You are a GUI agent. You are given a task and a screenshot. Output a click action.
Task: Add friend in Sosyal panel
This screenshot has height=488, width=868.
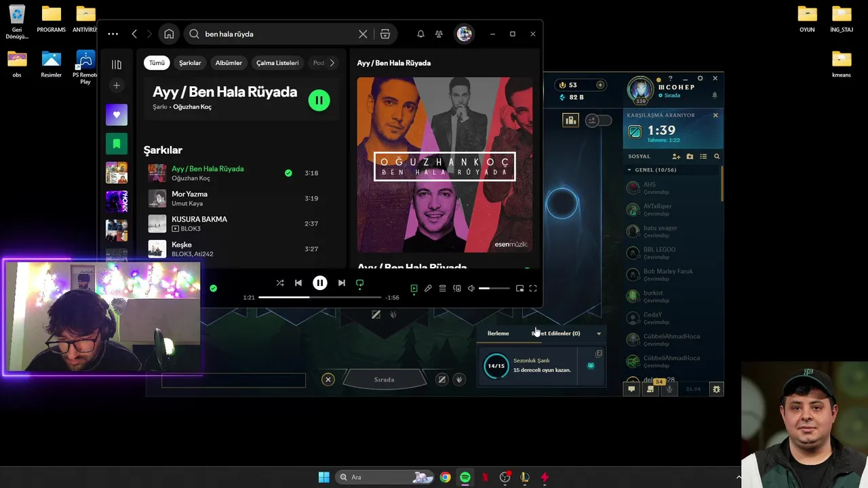(x=676, y=157)
